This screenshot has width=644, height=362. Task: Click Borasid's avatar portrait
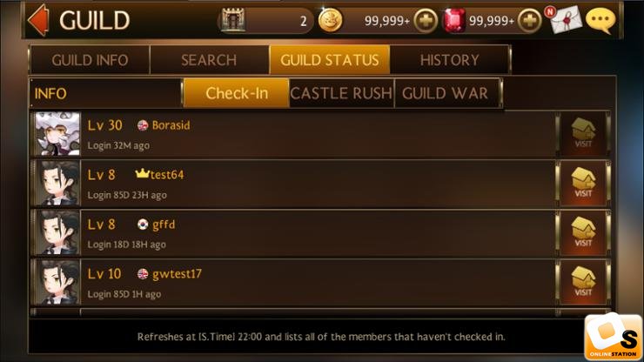click(57, 134)
